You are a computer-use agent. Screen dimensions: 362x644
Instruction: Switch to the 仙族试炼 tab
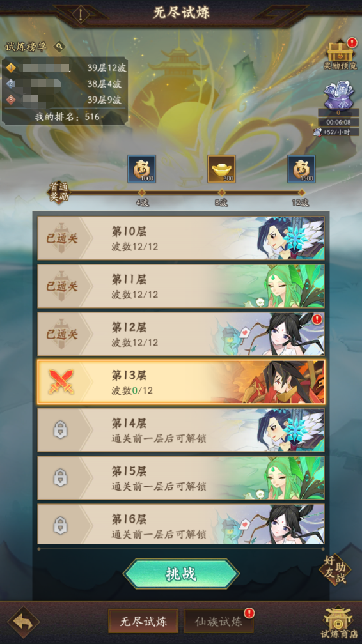pos(219,622)
